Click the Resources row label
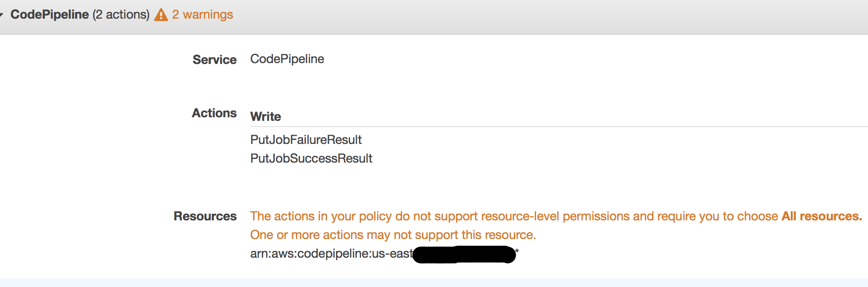Viewport: 868px width, 287px height. [x=205, y=216]
